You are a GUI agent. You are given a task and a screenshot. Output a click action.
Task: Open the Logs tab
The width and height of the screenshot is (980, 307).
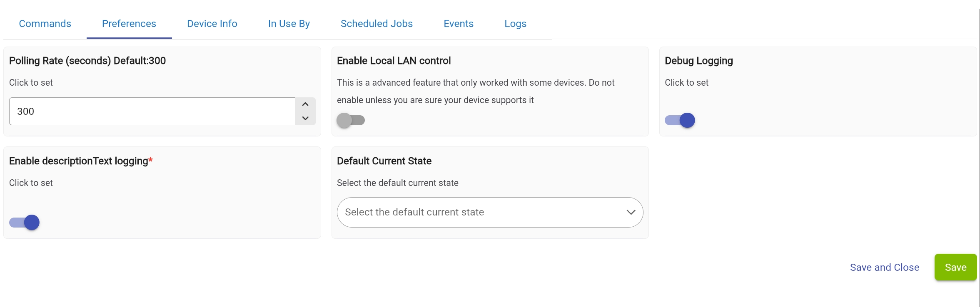click(x=515, y=24)
